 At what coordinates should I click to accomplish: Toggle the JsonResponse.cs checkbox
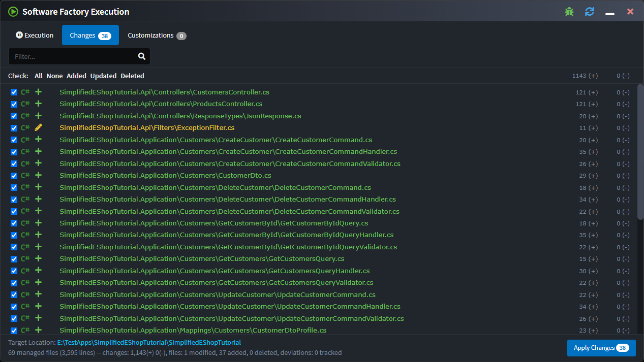click(x=14, y=116)
